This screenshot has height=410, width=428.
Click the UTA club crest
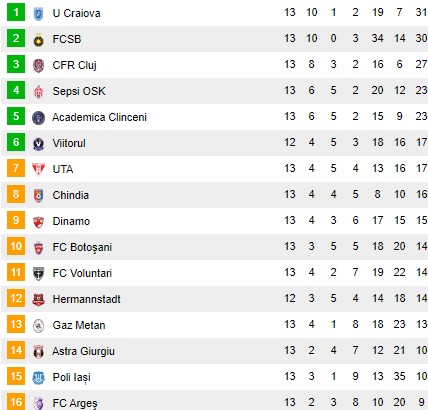pyautogui.click(x=38, y=170)
